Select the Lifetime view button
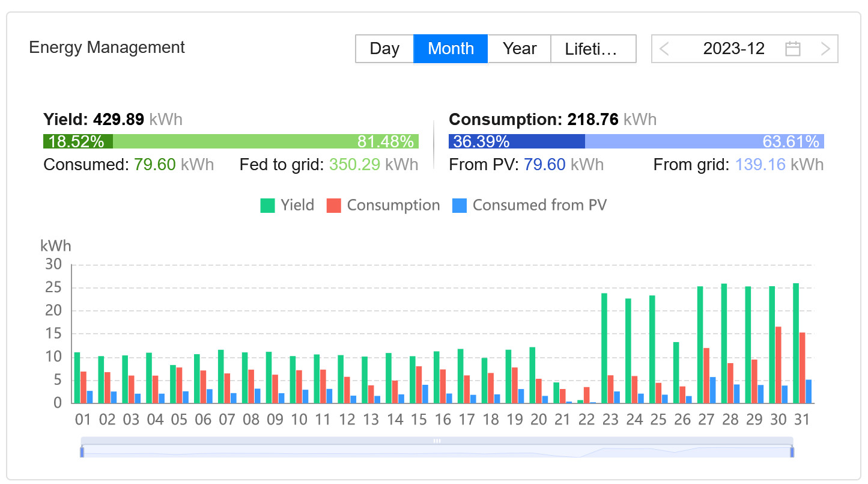This screenshot has width=868, height=484. [593, 49]
